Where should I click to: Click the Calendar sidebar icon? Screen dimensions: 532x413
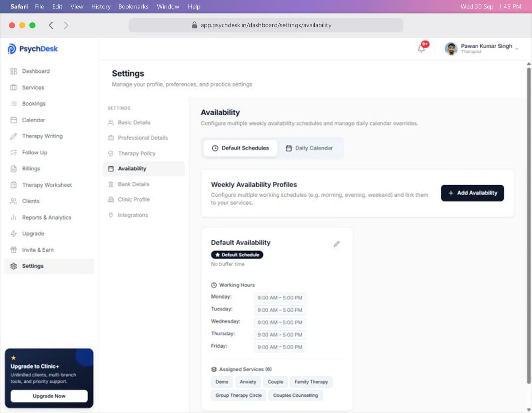[x=13, y=120]
